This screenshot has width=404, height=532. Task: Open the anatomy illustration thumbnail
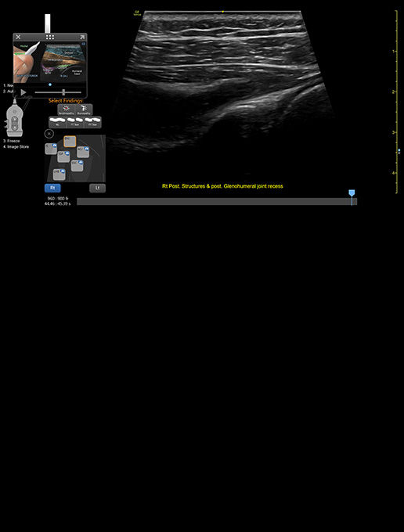point(50,62)
